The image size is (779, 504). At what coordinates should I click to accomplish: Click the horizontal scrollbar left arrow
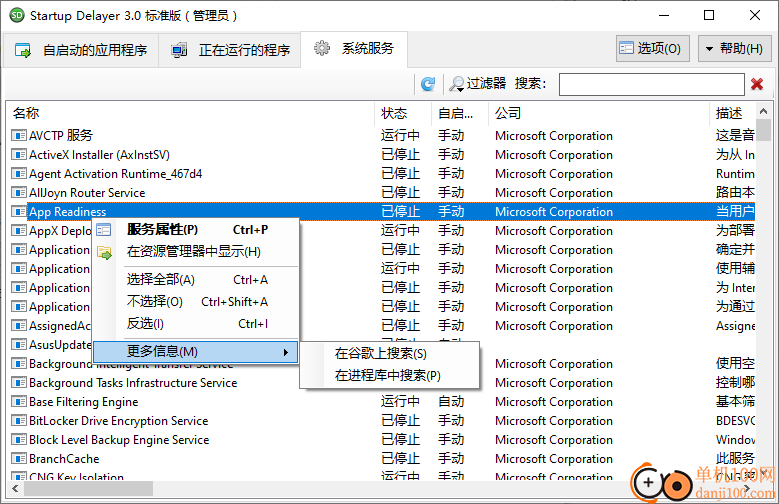15,489
